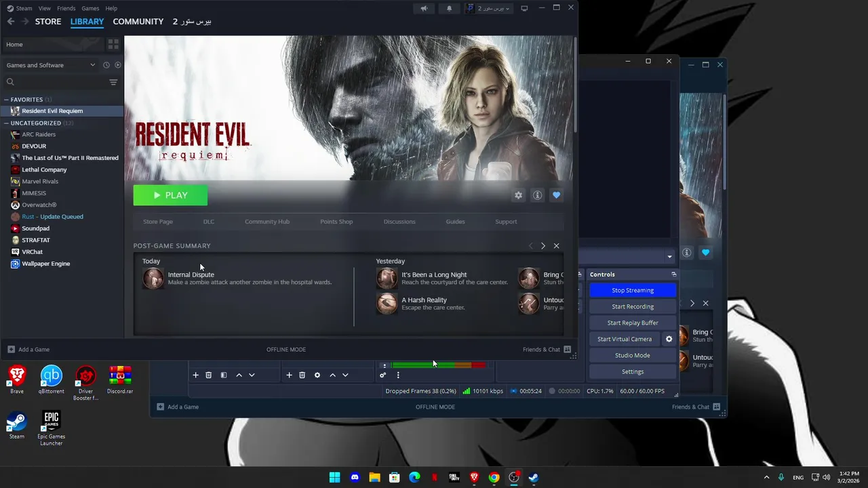Show next post-game summary page arrow
Image resolution: width=868 pixels, height=488 pixels.
(542, 246)
